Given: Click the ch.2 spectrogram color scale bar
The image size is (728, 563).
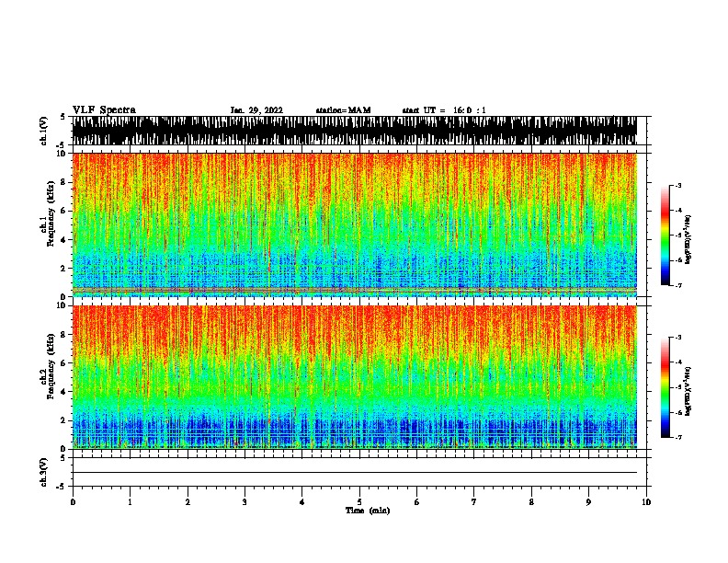Looking at the screenshot, I should (x=665, y=387).
